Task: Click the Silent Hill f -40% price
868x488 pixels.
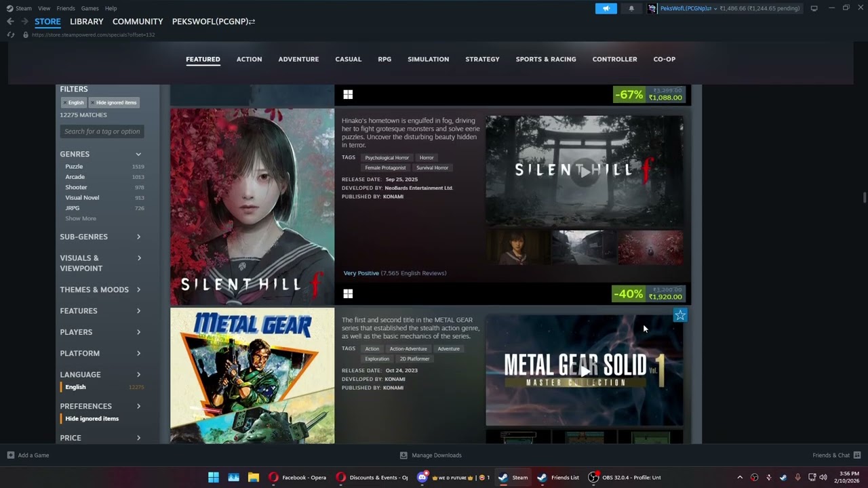Action: [x=649, y=293]
